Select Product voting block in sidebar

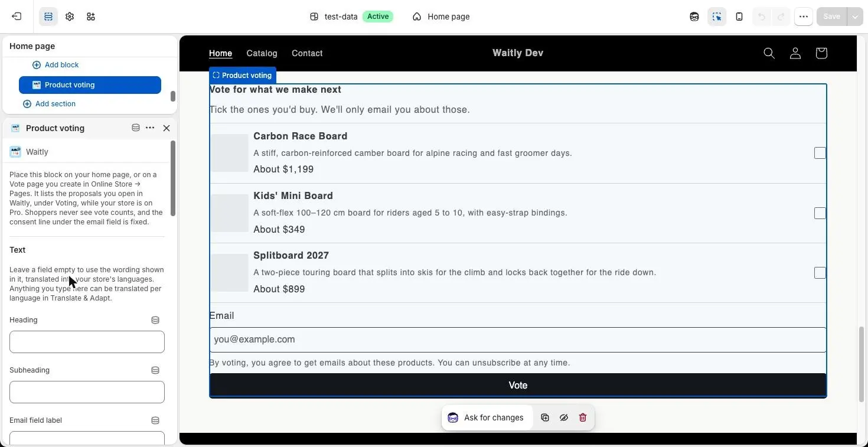[90, 85]
